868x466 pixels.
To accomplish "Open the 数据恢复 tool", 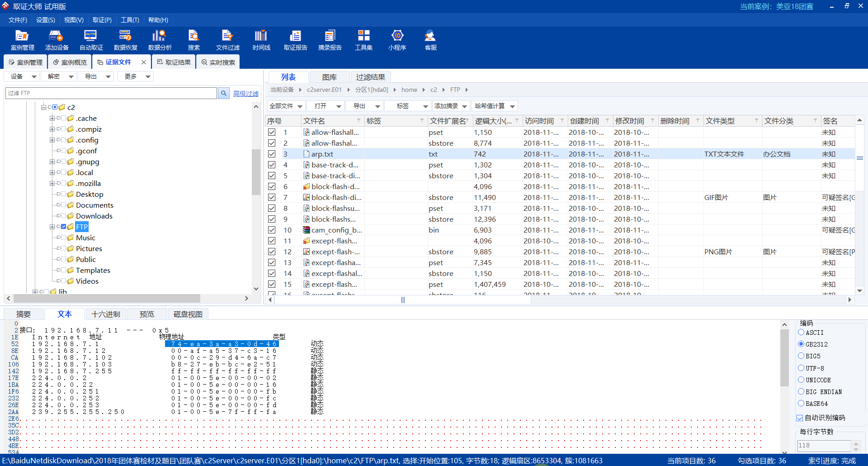I will coord(125,40).
